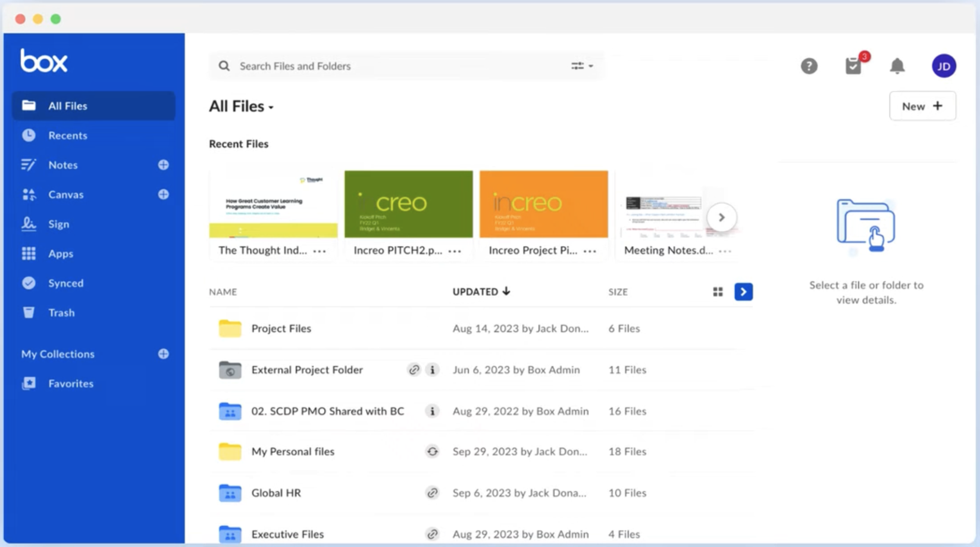Collapse the details panel with blue arrow
This screenshot has width=980, height=547.
point(743,292)
